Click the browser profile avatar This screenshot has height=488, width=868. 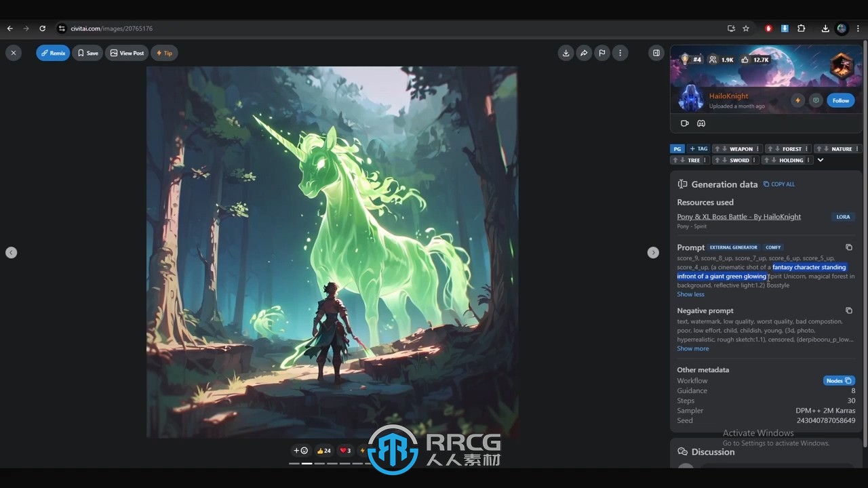[x=842, y=28]
